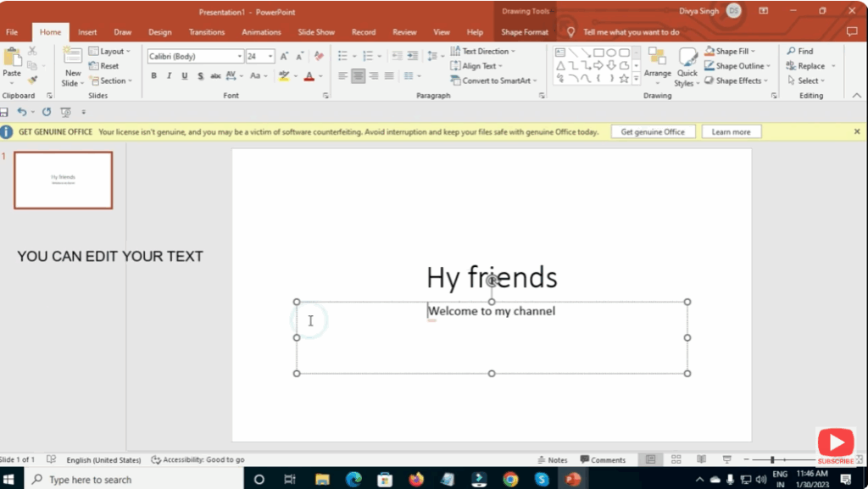Switch to the Insert ribbon tab
This screenshot has width=868, height=489.
click(x=87, y=31)
